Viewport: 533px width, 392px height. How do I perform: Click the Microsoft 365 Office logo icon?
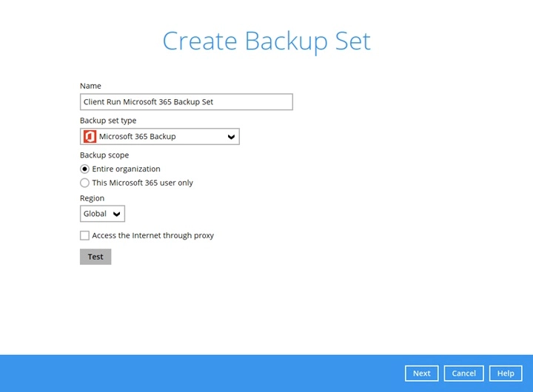point(90,137)
